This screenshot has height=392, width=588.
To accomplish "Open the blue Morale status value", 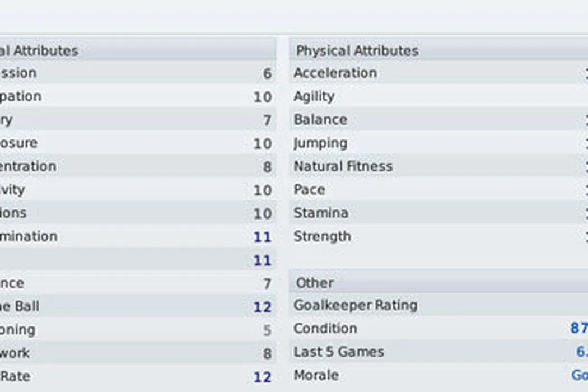I will (579, 376).
